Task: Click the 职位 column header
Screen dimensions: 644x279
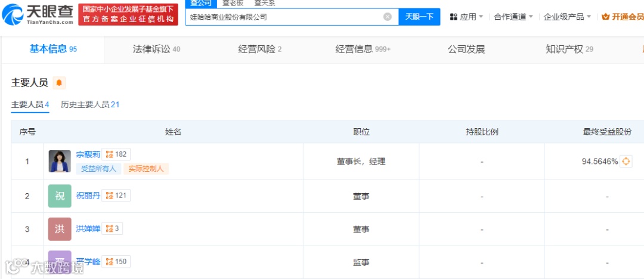Action: tap(361, 132)
